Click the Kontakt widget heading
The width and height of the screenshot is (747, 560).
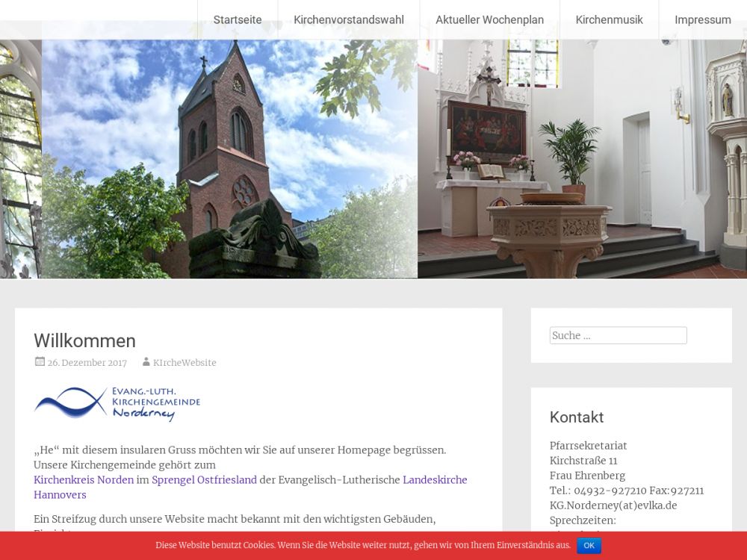[576, 417]
